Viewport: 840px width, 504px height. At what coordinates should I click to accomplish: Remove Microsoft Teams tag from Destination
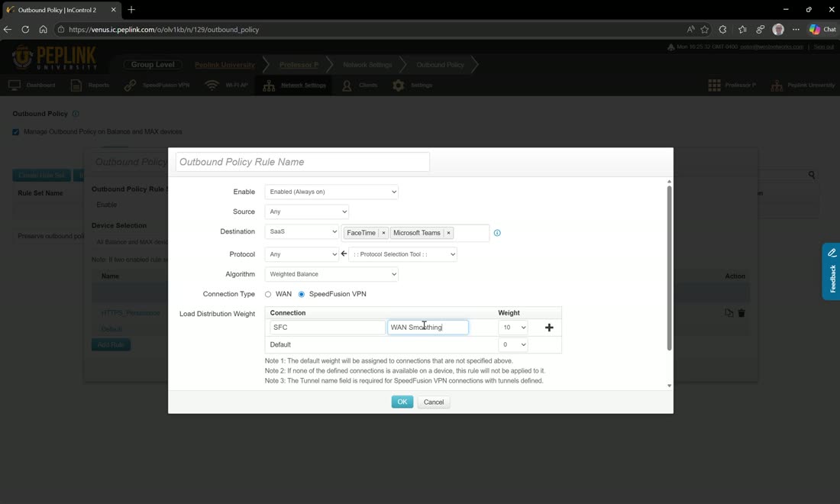(x=448, y=233)
